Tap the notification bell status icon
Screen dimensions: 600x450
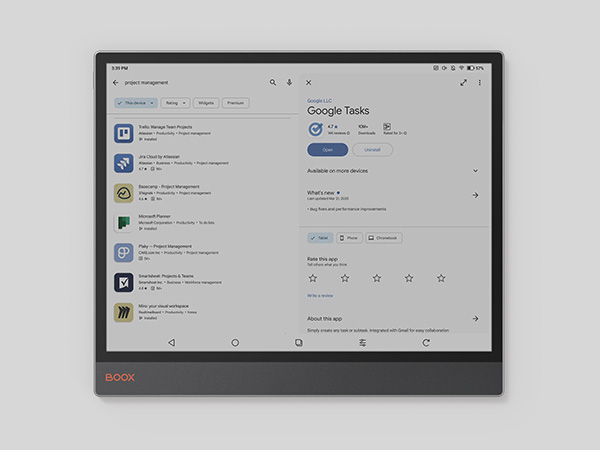[x=453, y=68]
